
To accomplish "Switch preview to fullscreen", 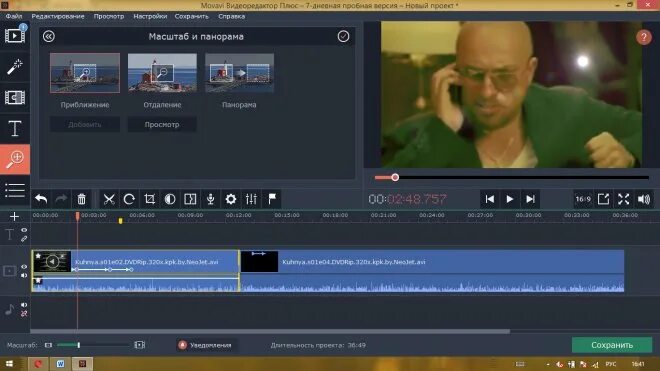I will coord(623,199).
